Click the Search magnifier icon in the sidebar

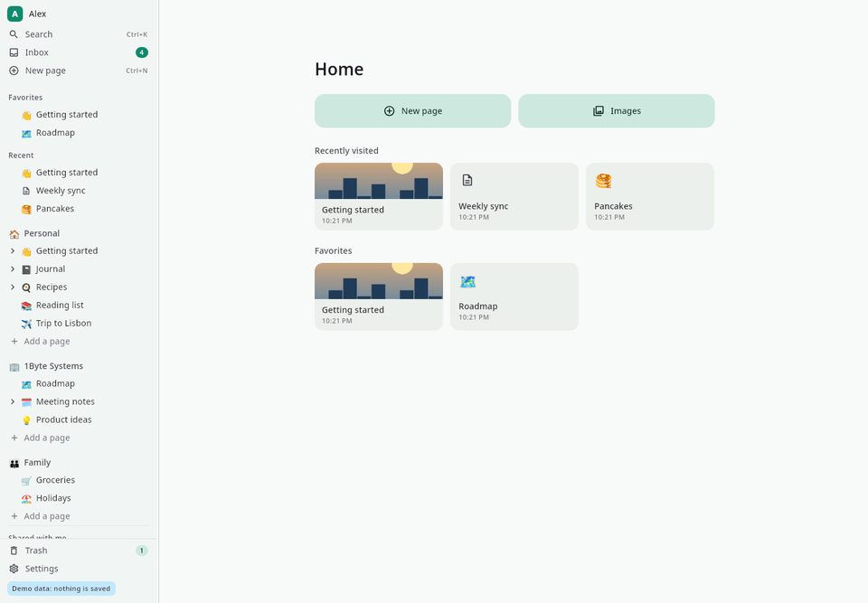tap(14, 34)
